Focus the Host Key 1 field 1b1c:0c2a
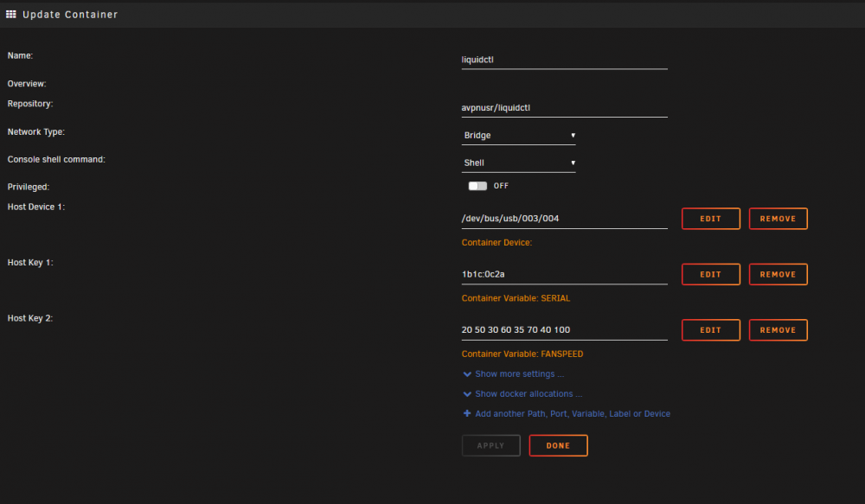 pyautogui.click(x=564, y=275)
